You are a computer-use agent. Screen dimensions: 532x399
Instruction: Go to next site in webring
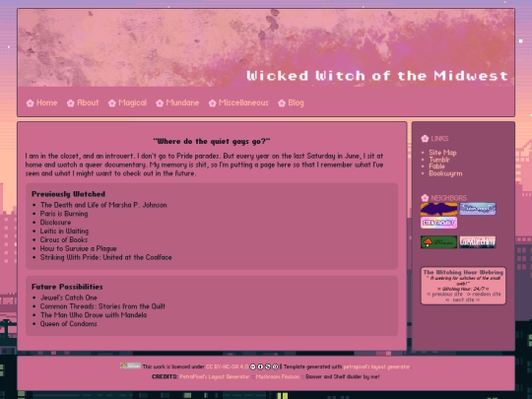463,299
